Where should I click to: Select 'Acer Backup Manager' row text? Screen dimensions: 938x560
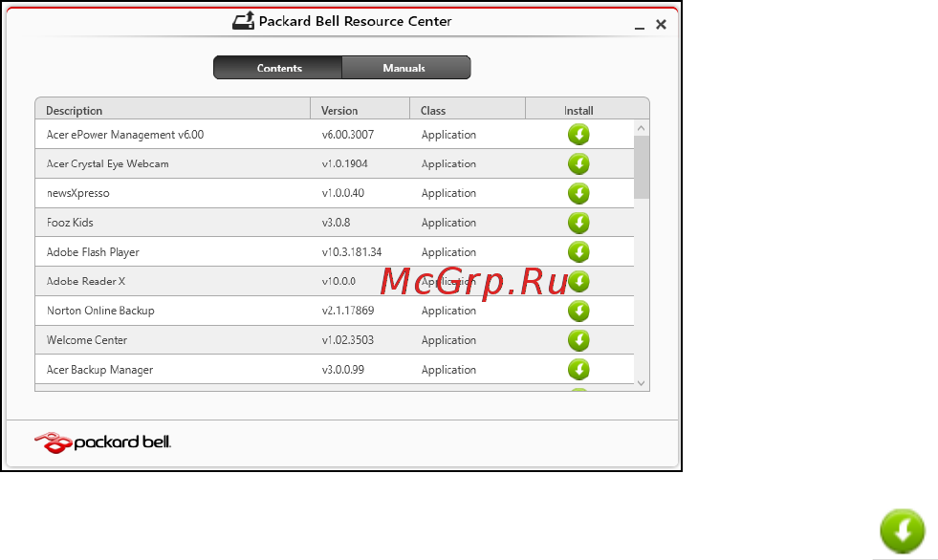(99, 370)
